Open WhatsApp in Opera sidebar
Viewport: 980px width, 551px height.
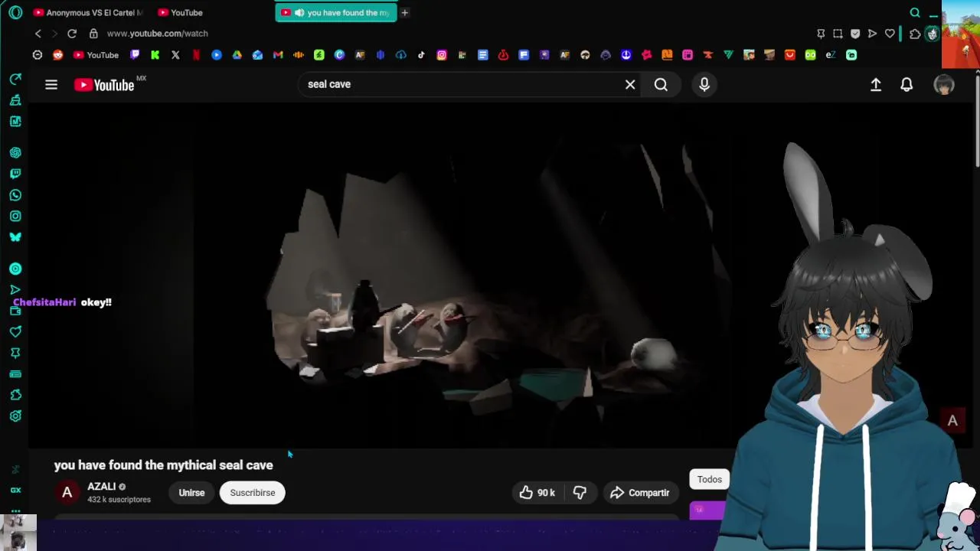click(x=15, y=195)
